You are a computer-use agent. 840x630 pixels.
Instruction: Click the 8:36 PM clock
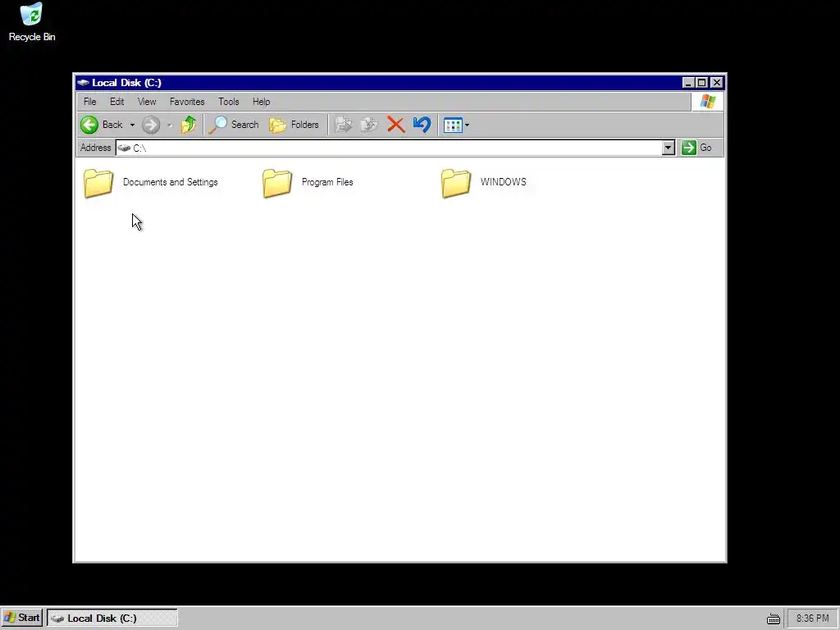[x=812, y=619]
